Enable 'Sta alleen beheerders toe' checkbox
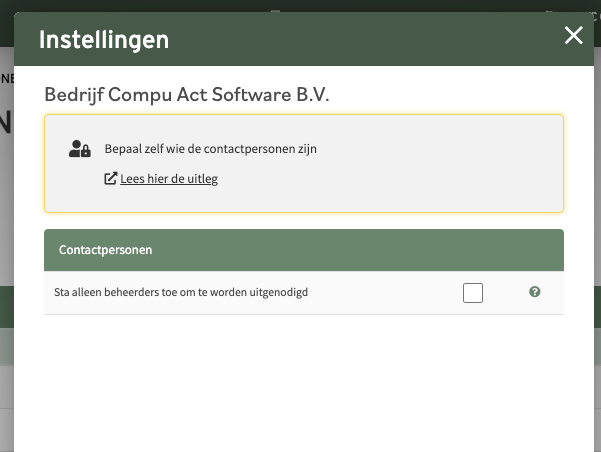Screen dimensions: 601x452 pyautogui.click(x=473, y=293)
